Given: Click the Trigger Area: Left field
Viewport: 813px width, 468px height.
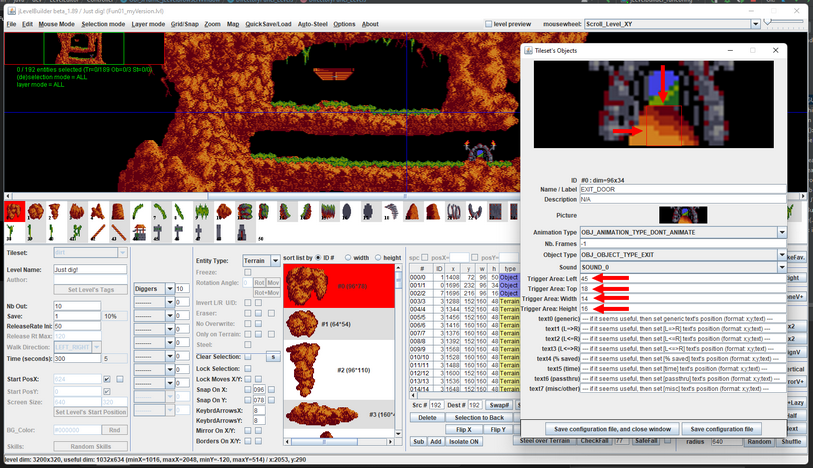Looking at the screenshot, I should [682, 279].
